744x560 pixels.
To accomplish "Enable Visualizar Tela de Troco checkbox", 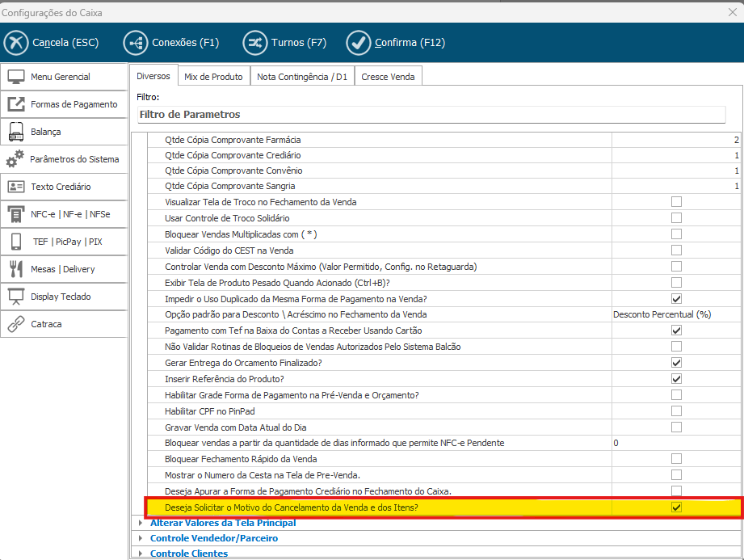I will coord(676,202).
